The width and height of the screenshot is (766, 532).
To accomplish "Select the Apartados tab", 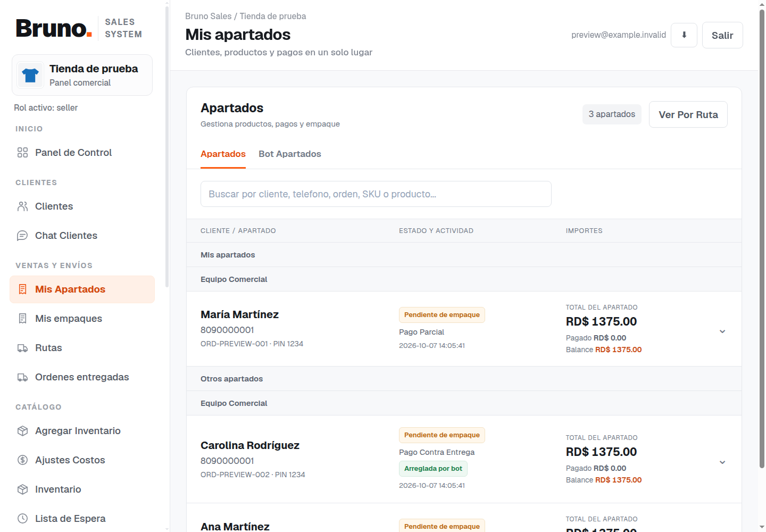I will tap(223, 154).
